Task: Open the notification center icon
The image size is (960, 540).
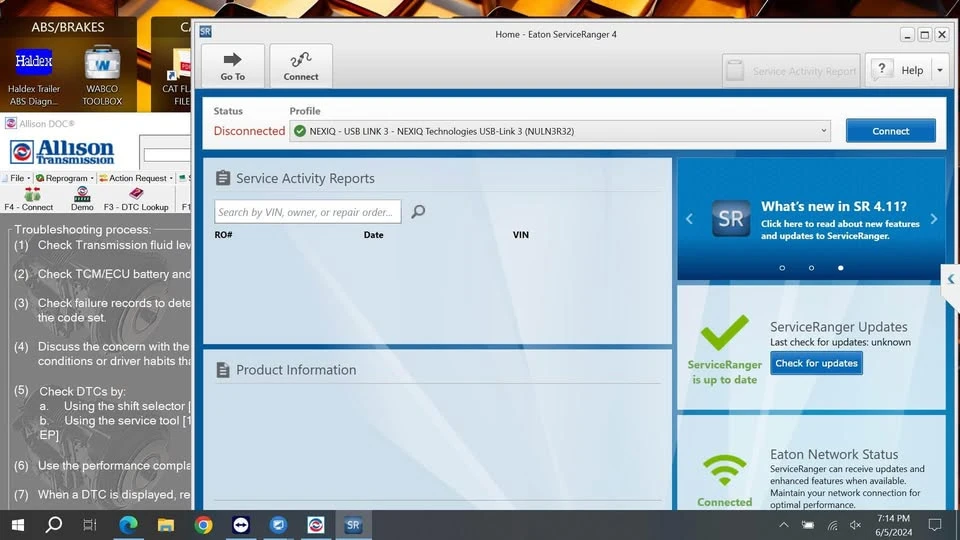Action: tap(935, 525)
